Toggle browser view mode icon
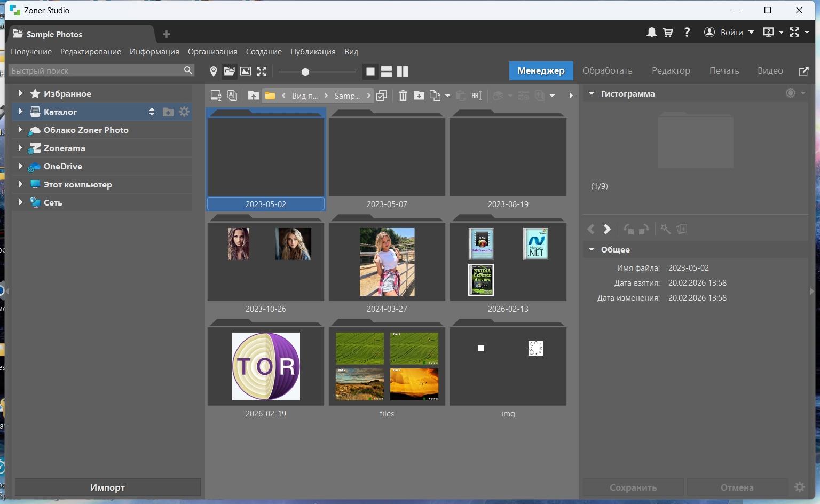 click(230, 71)
